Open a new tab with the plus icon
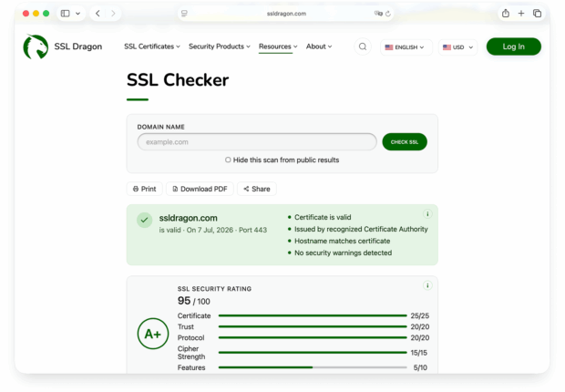565x392 pixels. tap(521, 14)
